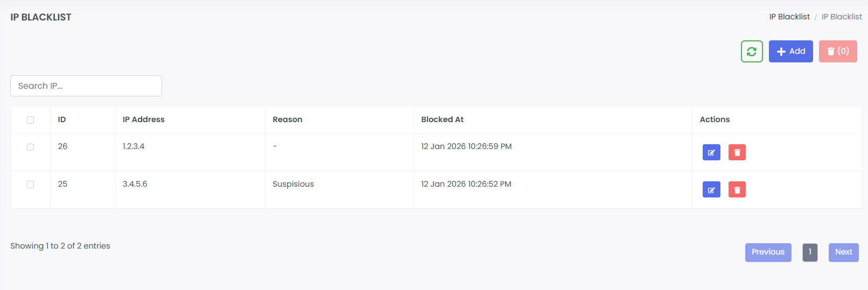Go to the Next page
The image size is (868, 290).
point(843,252)
